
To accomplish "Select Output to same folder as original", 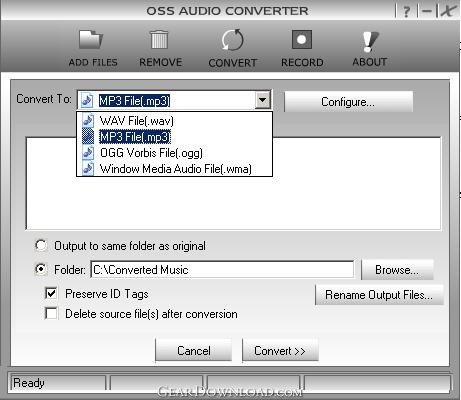I will 41,246.
